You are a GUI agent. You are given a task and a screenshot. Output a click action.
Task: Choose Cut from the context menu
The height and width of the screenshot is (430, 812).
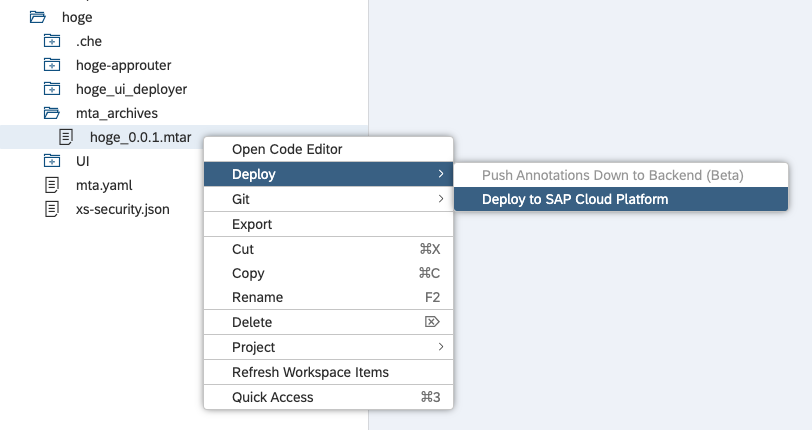(x=243, y=249)
